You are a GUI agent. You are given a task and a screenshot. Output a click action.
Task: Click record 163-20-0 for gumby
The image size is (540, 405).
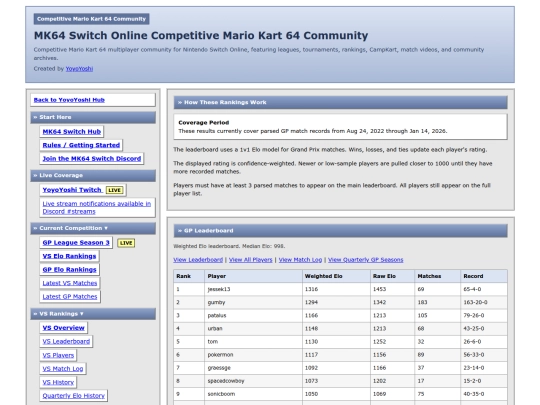(x=475, y=302)
